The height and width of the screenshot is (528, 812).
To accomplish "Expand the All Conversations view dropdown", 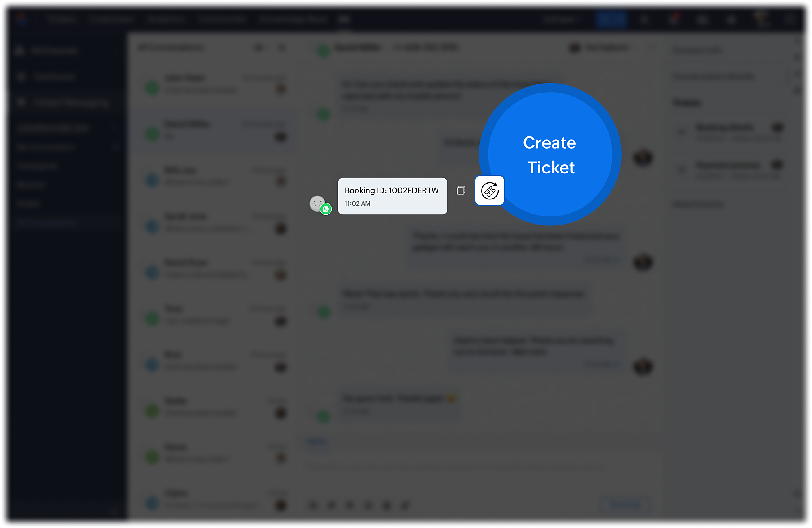I will pyautogui.click(x=259, y=48).
